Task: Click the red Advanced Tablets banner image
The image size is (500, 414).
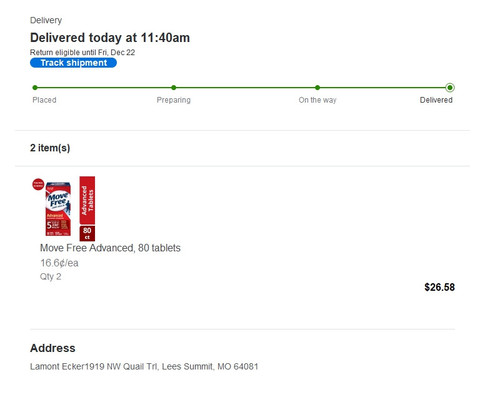Action: 87,200
